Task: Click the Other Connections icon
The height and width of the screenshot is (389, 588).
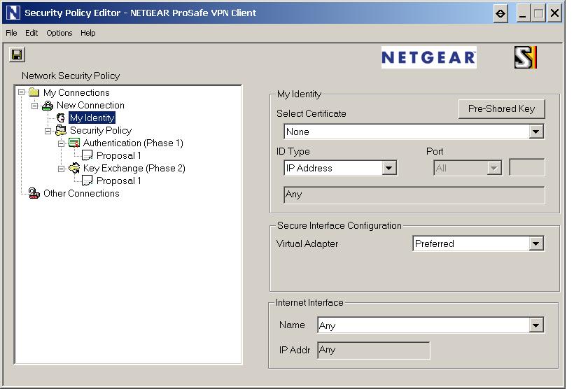Action: click(x=34, y=193)
